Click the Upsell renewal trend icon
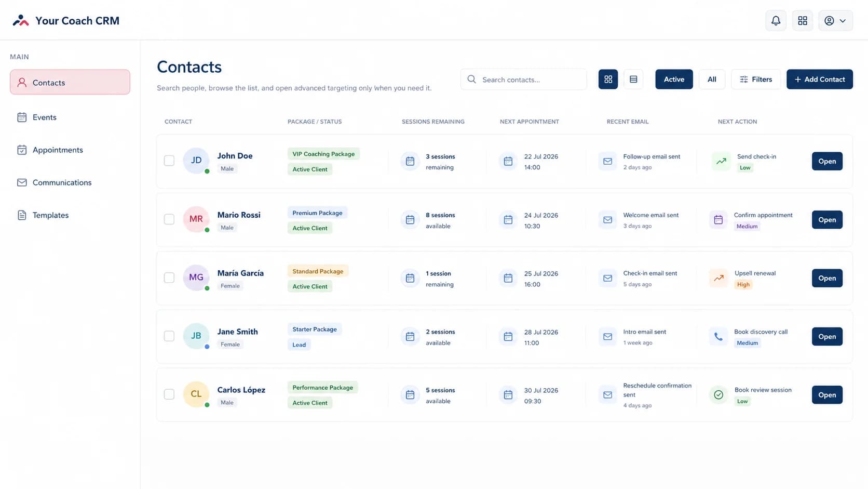Screen dimensions: 868x489 tap(718, 279)
